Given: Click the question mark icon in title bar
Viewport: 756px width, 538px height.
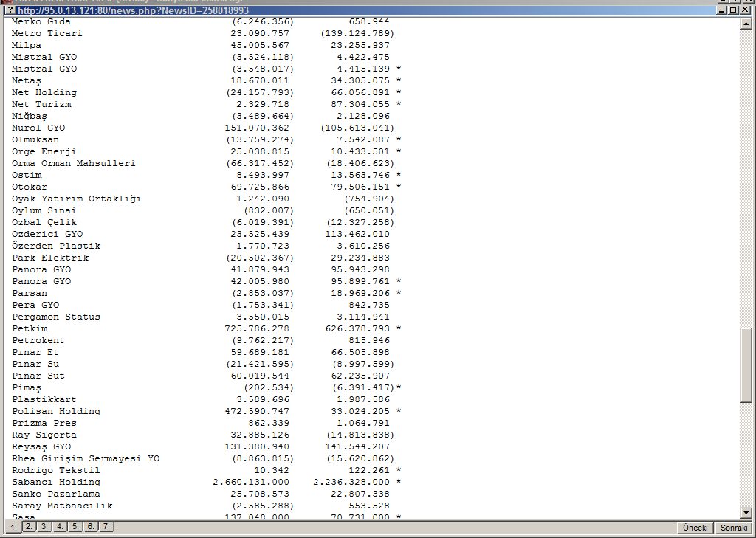Looking at the screenshot, I should tap(10, 10).
